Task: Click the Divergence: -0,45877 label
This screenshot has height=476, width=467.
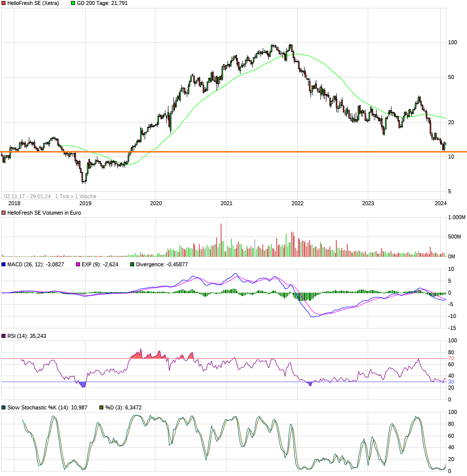Action: pyautogui.click(x=162, y=264)
